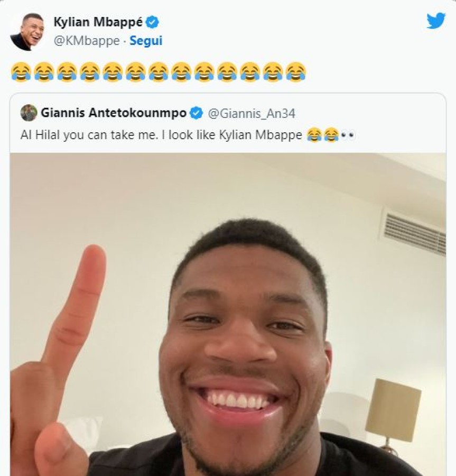The width and height of the screenshot is (456, 476).
Task: Open the selfie photo on the smiling face
Action: pyautogui.click(x=246, y=349)
